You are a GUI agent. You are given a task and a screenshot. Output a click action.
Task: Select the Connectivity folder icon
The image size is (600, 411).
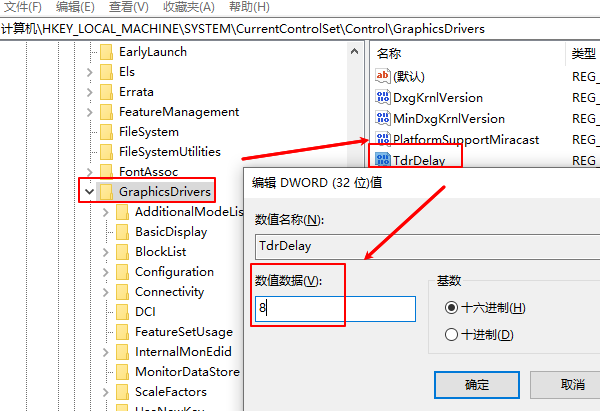click(122, 292)
